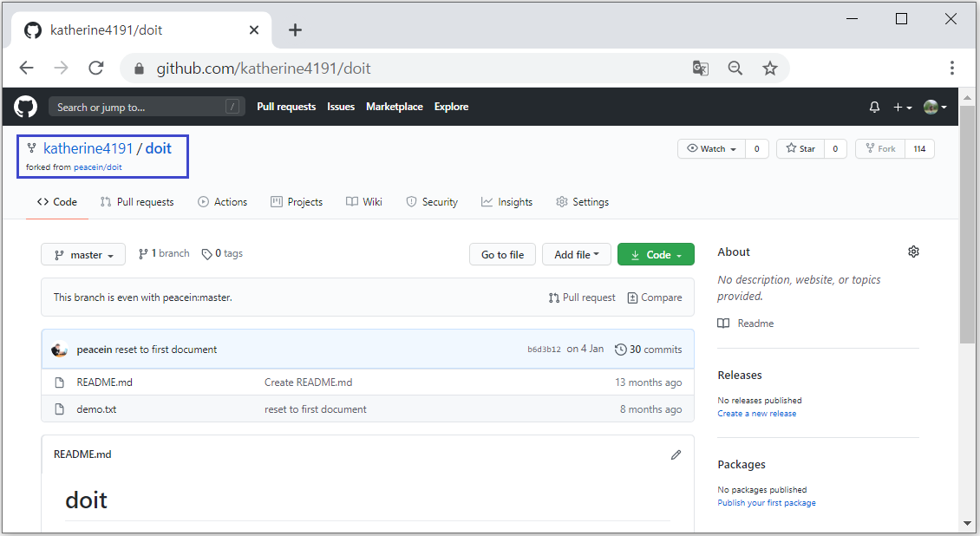The width and height of the screenshot is (980, 536).
Task: Expand the master branch selector
Action: (x=83, y=254)
